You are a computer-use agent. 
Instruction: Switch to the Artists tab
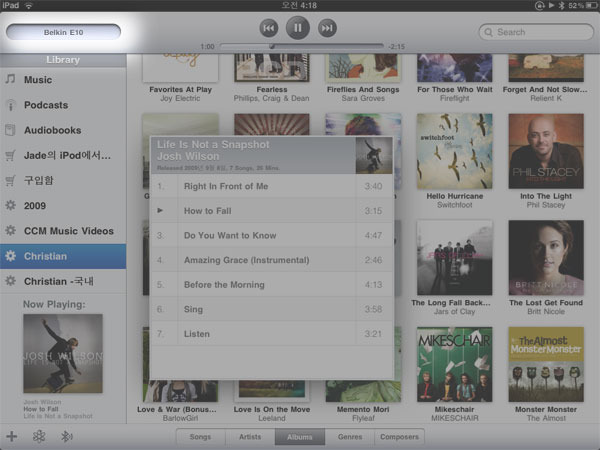(x=250, y=437)
